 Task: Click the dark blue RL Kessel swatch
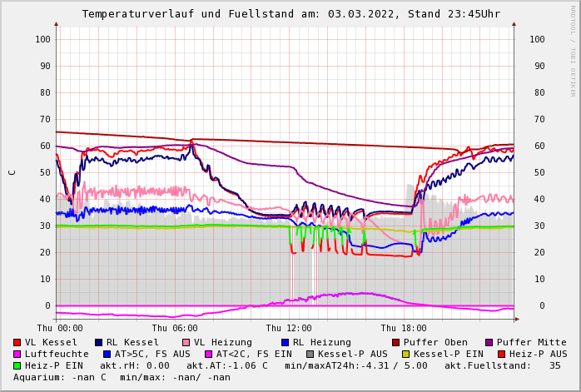point(98,342)
